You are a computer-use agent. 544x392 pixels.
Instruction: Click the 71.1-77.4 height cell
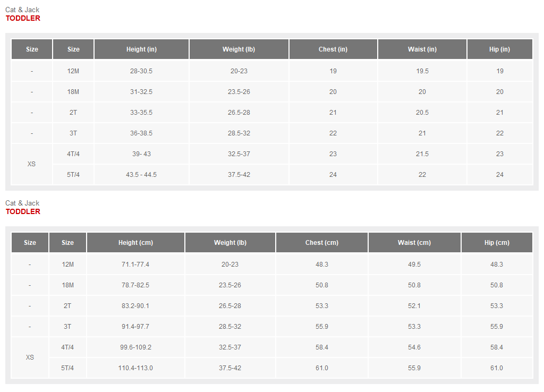135,265
